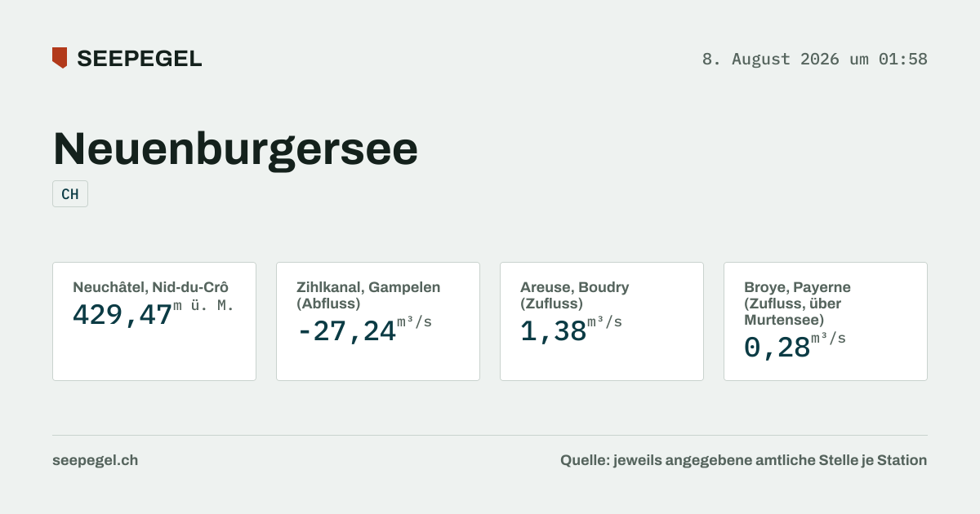
Task: Click the Quelle source attribution text
Action: [x=743, y=460]
